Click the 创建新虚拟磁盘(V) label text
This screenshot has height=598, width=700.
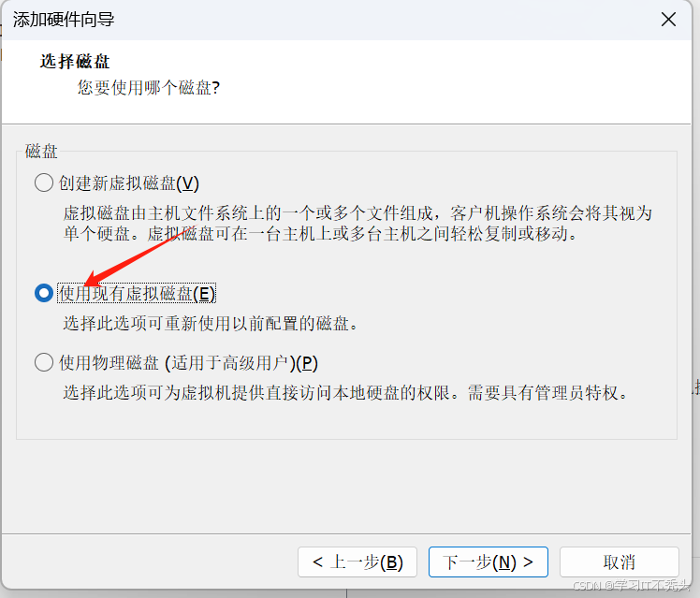pyautogui.click(x=128, y=183)
